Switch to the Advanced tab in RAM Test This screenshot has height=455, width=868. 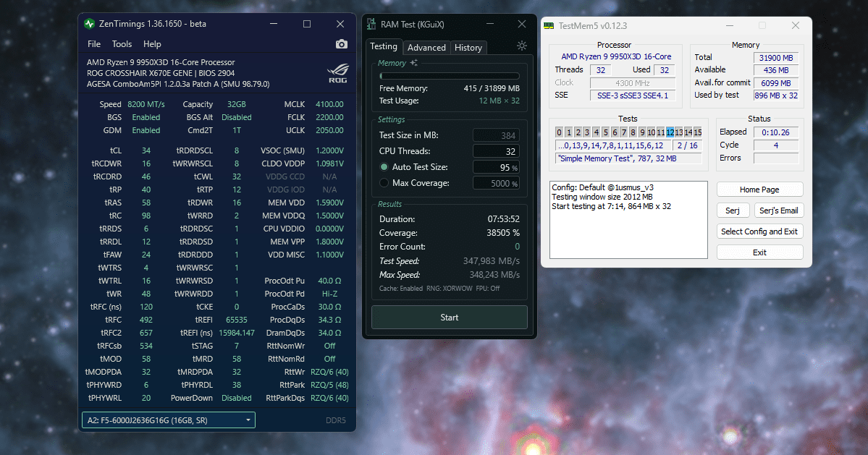coord(426,48)
